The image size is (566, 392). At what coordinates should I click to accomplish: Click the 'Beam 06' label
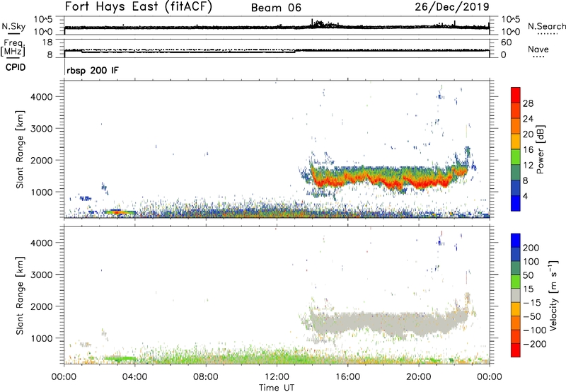coord(276,8)
